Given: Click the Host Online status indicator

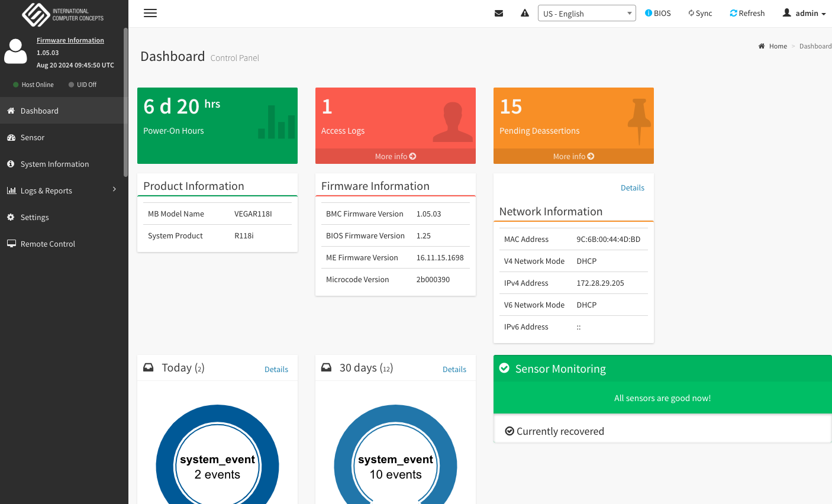Looking at the screenshot, I should coord(33,85).
